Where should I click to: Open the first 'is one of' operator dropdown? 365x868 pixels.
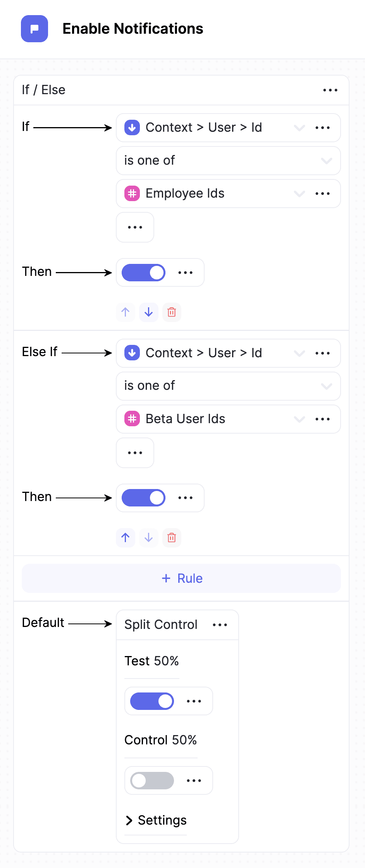coord(228,160)
